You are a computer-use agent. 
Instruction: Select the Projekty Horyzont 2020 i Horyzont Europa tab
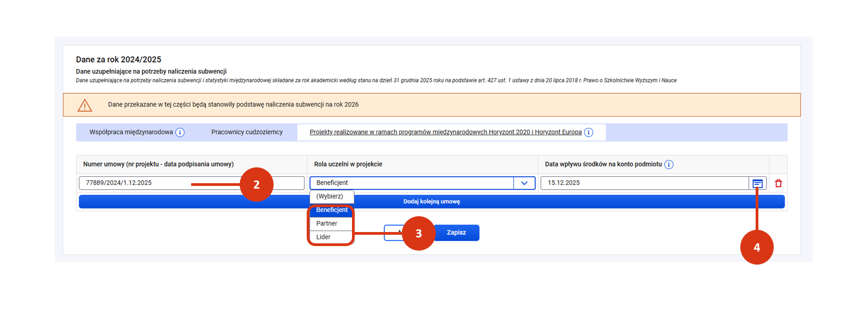pyautogui.click(x=445, y=133)
